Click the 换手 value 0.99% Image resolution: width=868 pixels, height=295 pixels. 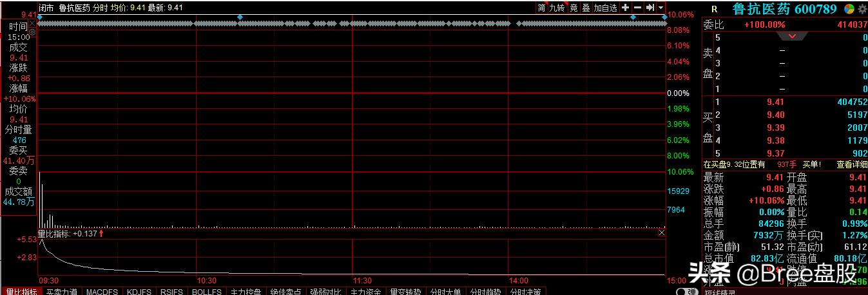click(x=854, y=224)
